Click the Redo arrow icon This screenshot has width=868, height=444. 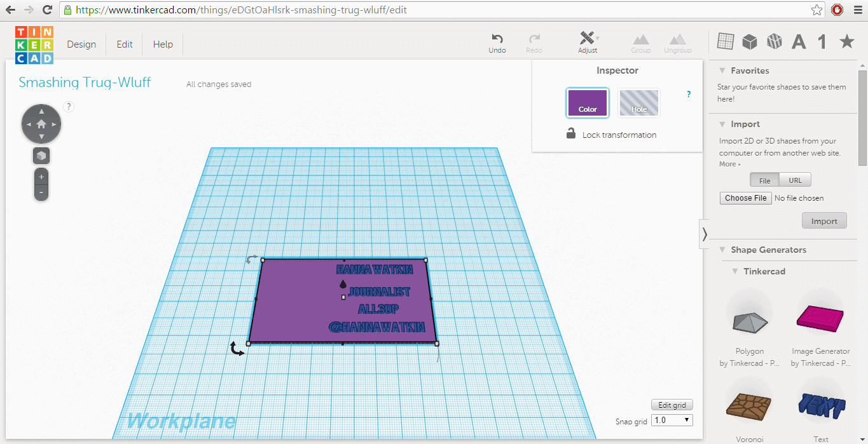[534, 39]
